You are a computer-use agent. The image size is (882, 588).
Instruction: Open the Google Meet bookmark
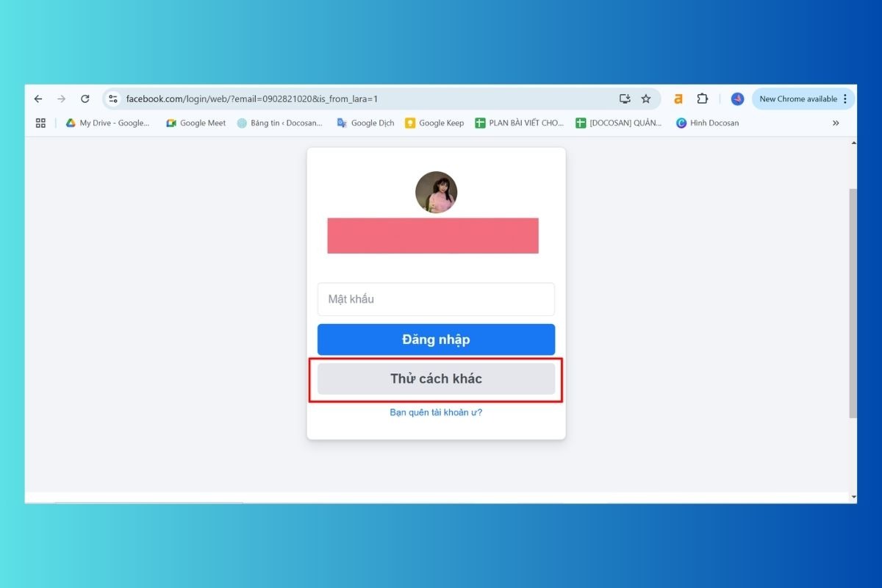click(x=196, y=123)
